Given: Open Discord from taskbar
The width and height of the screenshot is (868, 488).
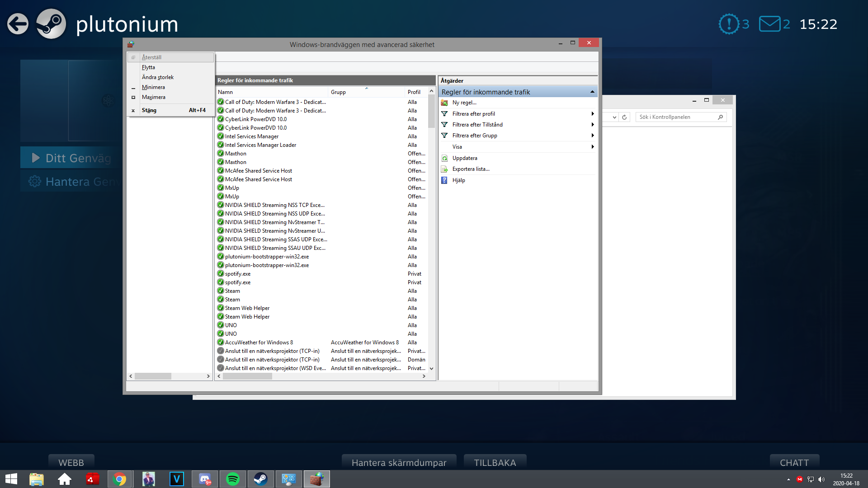Looking at the screenshot, I should pyautogui.click(x=205, y=479).
